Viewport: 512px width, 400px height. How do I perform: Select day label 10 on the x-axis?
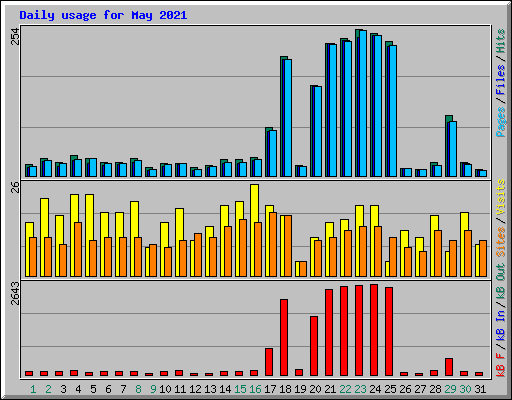pos(165,389)
